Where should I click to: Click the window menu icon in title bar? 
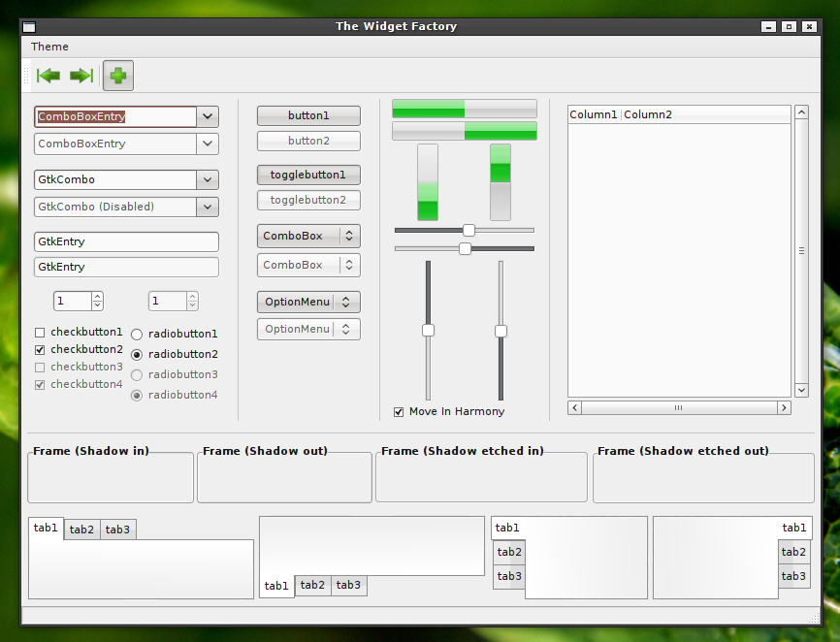29,27
